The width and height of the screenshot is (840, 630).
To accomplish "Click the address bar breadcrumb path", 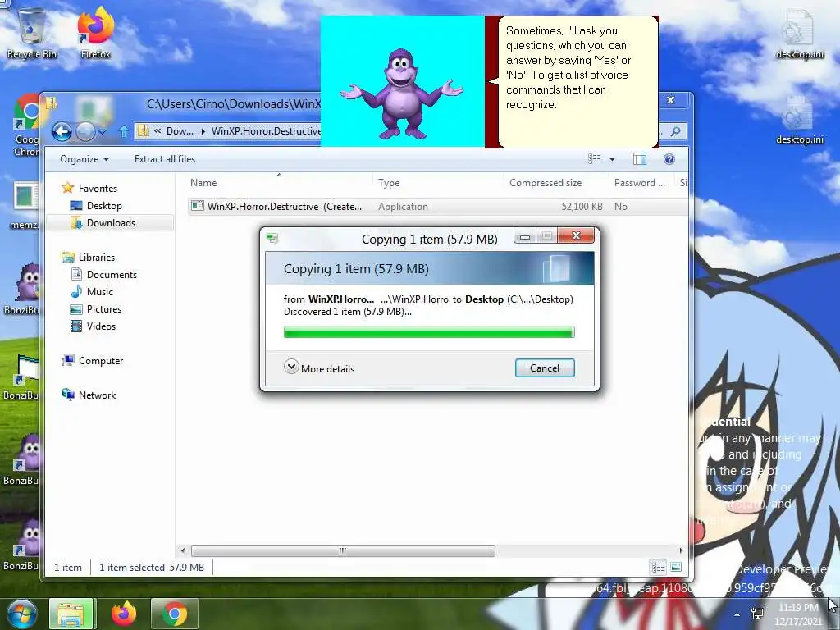I will click(x=229, y=131).
